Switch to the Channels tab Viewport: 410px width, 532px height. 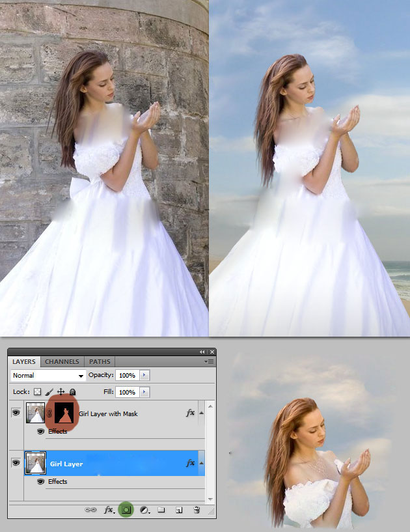click(62, 361)
